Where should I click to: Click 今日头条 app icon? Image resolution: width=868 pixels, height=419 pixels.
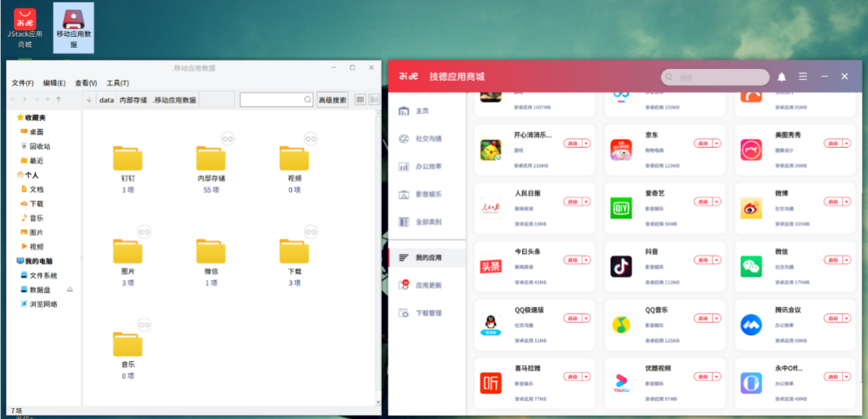click(x=491, y=266)
